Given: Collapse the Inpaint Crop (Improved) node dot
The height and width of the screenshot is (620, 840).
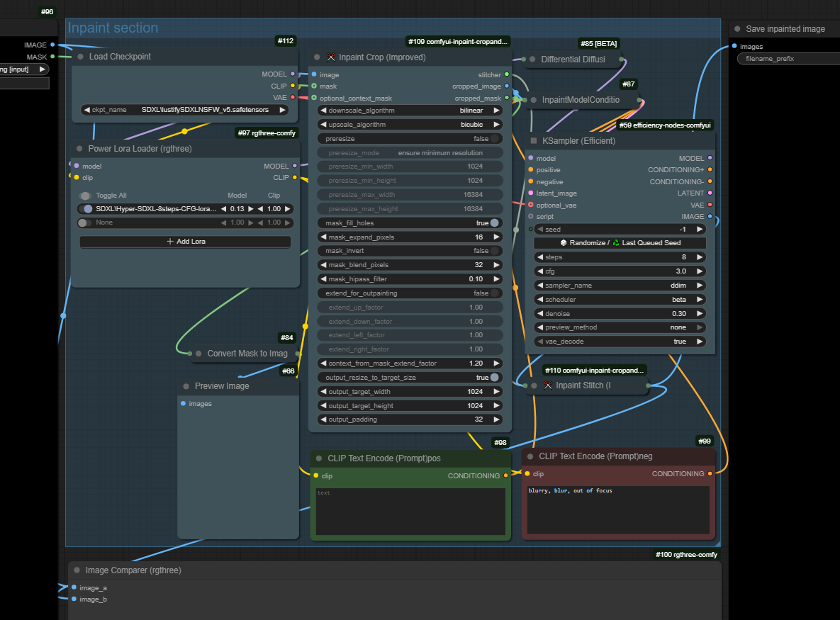Looking at the screenshot, I should 317,57.
